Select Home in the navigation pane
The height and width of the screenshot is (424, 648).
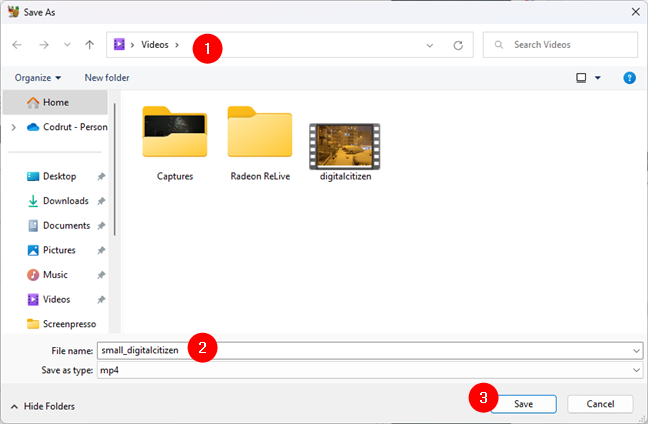55,102
